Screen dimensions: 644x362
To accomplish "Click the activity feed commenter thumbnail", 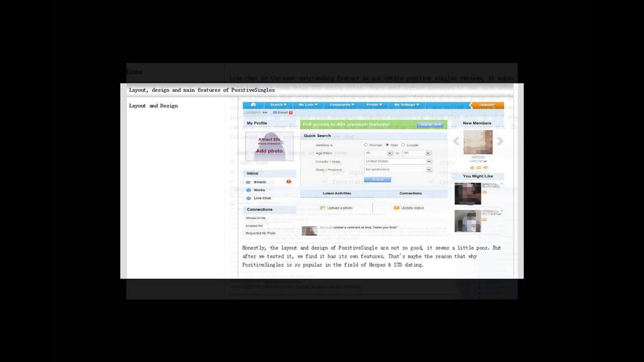I will (309, 231).
